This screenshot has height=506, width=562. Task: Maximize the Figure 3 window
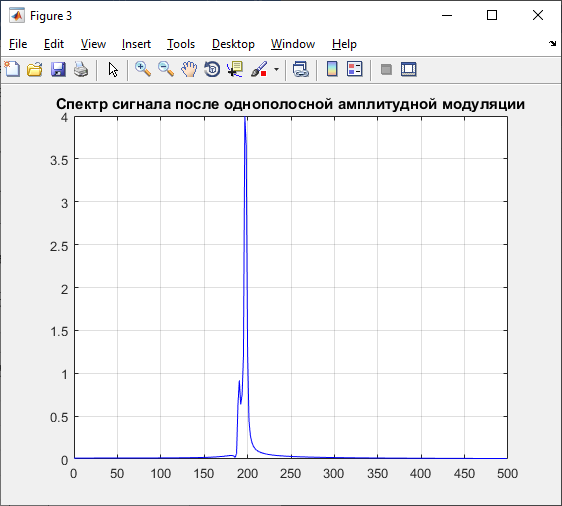(x=492, y=15)
